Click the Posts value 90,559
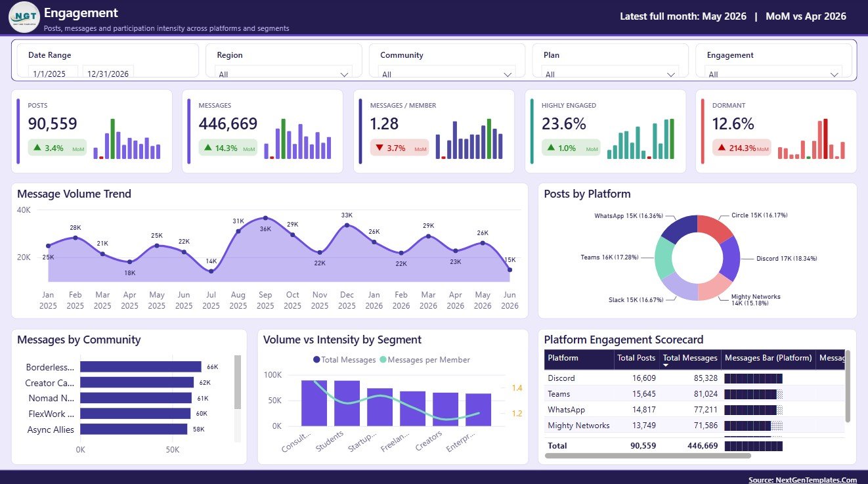The width and height of the screenshot is (868, 484). pyautogui.click(x=53, y=123)
